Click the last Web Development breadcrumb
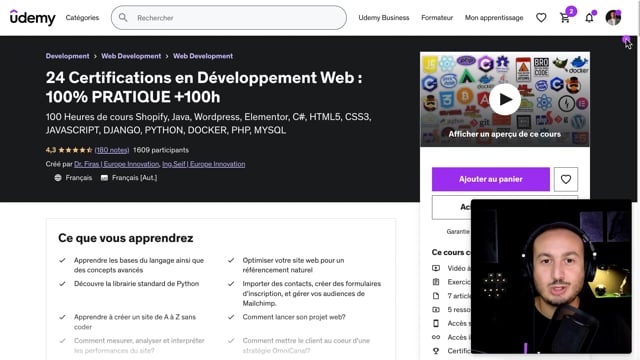 (203, 56)
